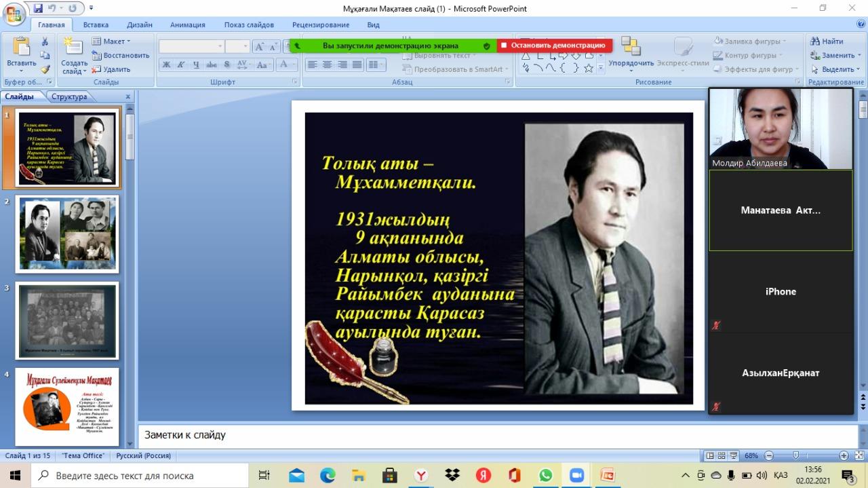The width and height of the screenshot is (868, 488).
Task: Toggle bold text formatting
Action: (x=166, y=65)
